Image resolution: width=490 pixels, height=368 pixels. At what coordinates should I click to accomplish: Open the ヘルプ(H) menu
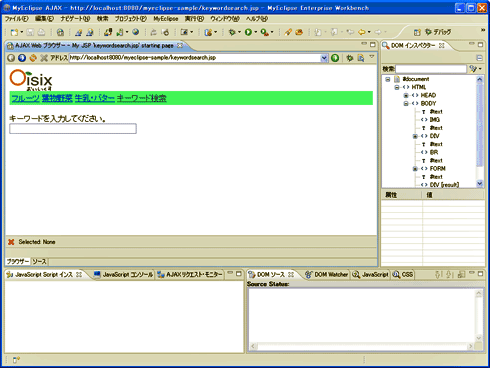(x=257, y=19)
